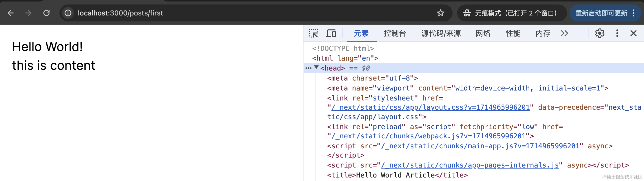Collapse the head element node
This screenshot has width=644, height=181.
317,67
